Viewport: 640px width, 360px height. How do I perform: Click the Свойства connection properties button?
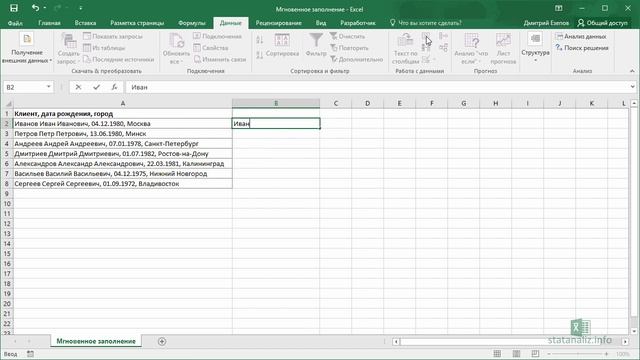coord(211,48)
